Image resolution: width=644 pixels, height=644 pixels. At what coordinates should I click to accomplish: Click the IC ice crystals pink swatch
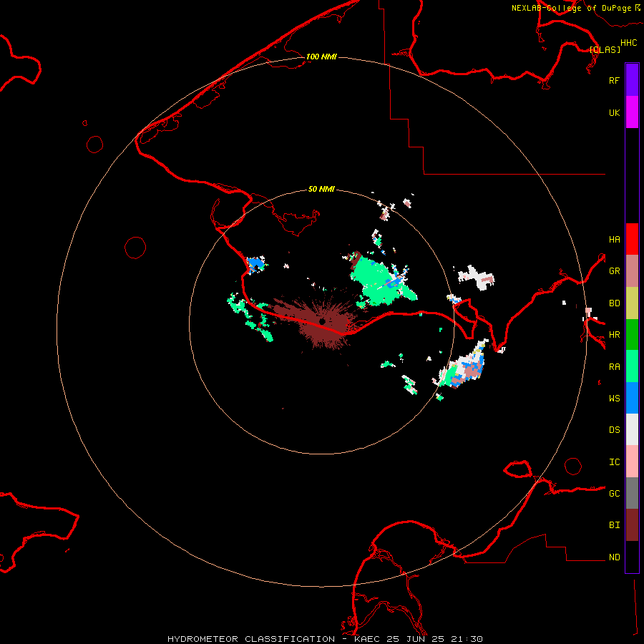point(632,462)
